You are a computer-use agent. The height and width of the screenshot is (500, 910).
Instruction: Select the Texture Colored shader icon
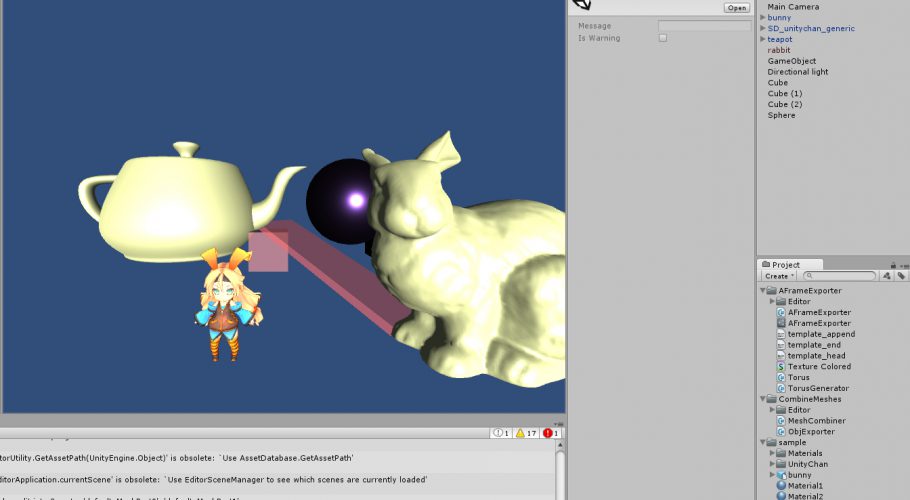click(x=781, y=367)
